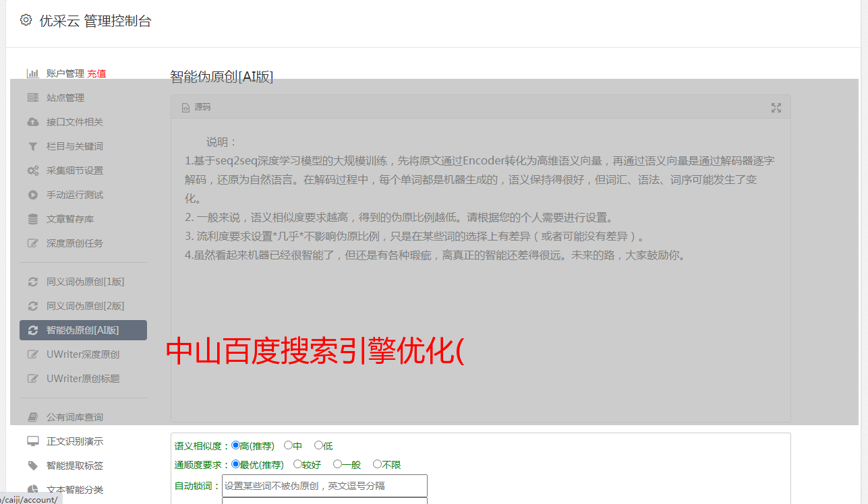This screenshot has width=868, height=504.
Task: Click the 智能伪原创[AI版] page heading
Action: pyautogui.click(x=222, y=76)
